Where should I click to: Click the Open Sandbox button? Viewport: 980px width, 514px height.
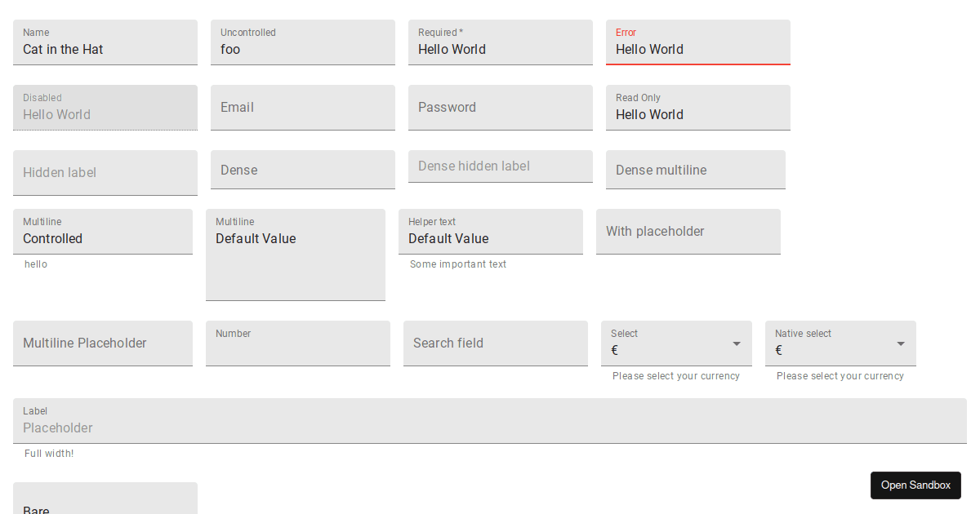tap(915, 485)
